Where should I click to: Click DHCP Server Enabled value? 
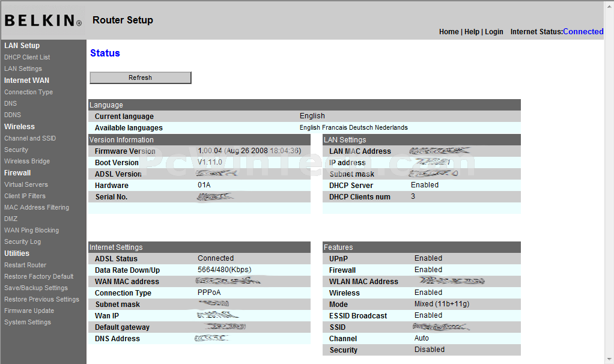tap(425, 185)
